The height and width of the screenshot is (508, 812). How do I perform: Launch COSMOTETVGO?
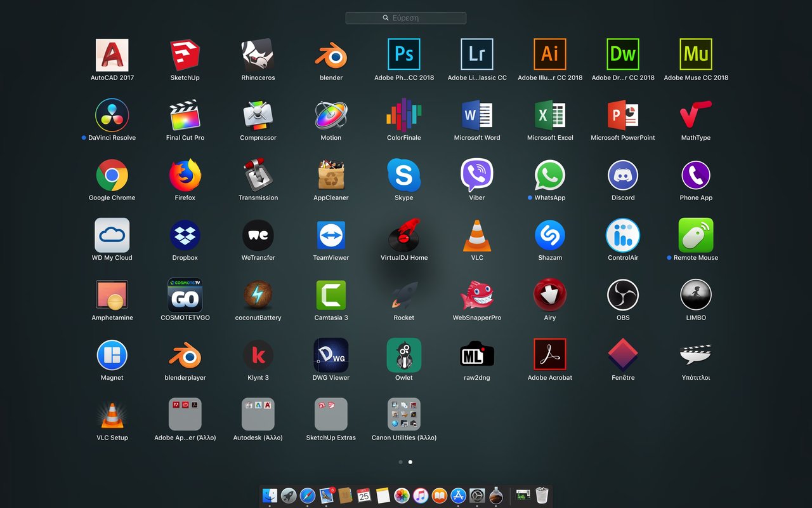coord(185,295)
